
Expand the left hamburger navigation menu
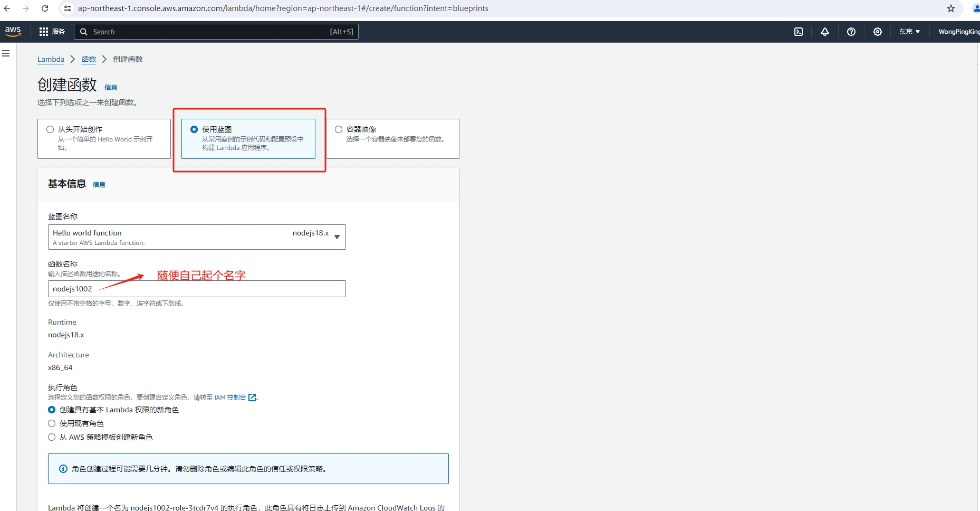click(x=6, y=53)
